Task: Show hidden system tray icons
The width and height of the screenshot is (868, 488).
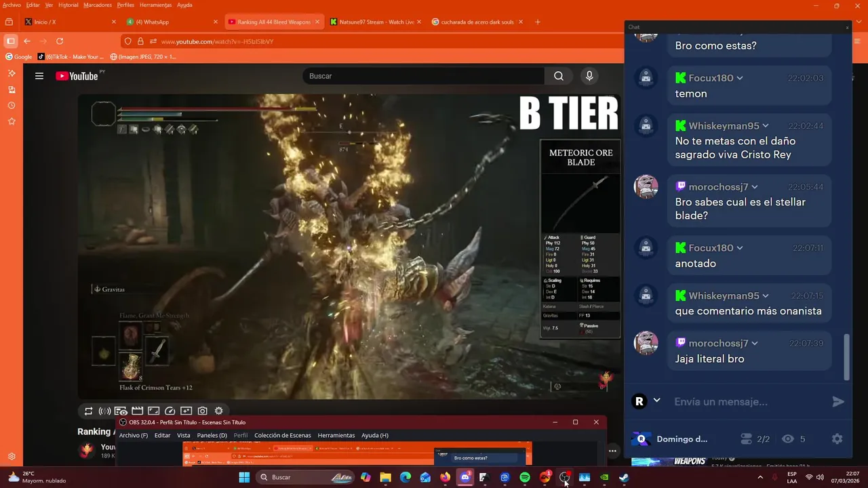Action: coord(759,477)
